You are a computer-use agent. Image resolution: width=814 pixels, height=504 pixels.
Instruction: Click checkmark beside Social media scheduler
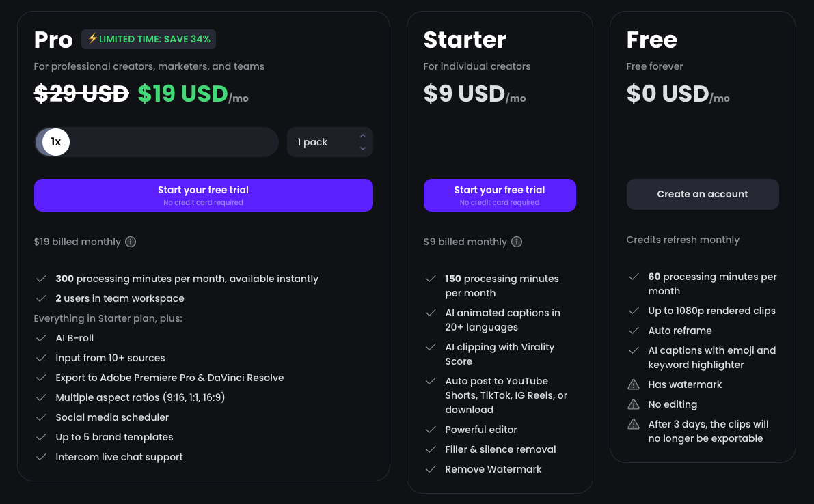tap(42, 417)
